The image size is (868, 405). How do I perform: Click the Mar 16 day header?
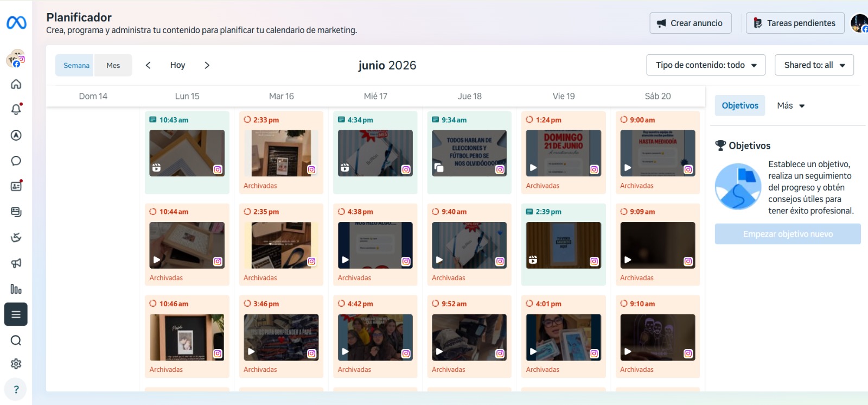tap(281, 96)
